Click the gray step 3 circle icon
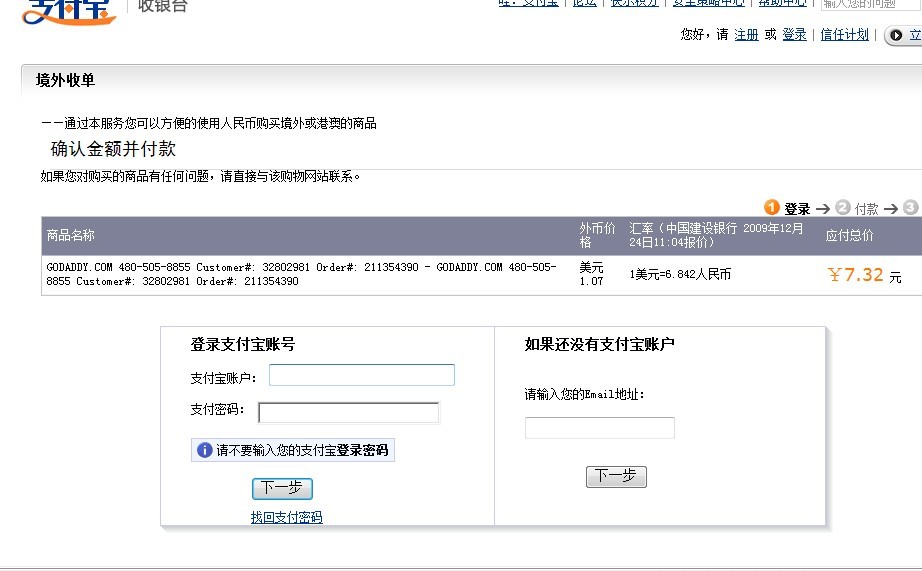 click(x=910, y=208)
